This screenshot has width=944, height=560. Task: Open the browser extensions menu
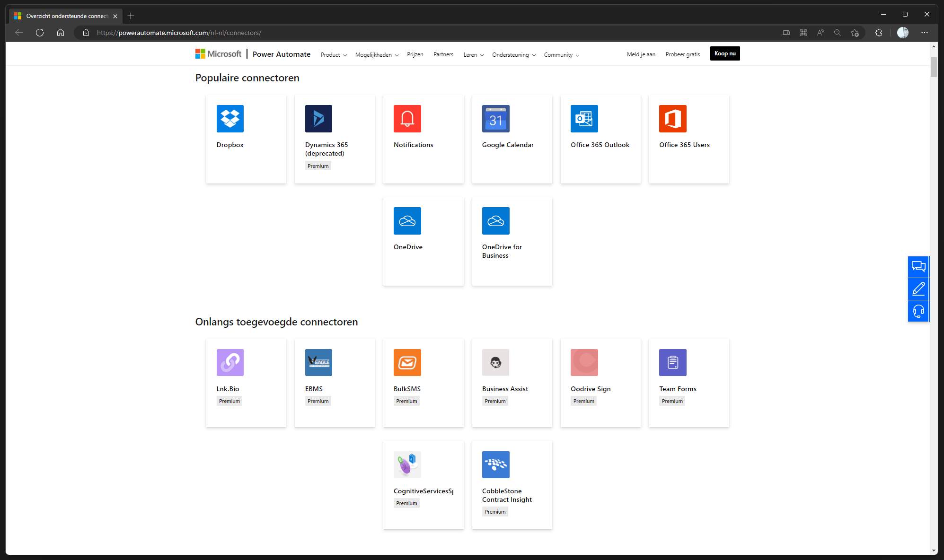(x=879, y=33)
